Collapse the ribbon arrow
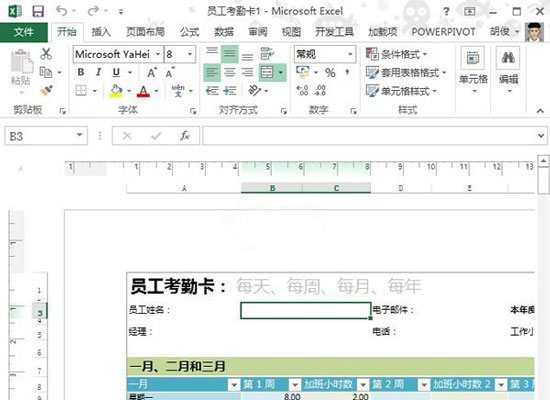This screenshot has width=550, height=400. tap(540, 111)
